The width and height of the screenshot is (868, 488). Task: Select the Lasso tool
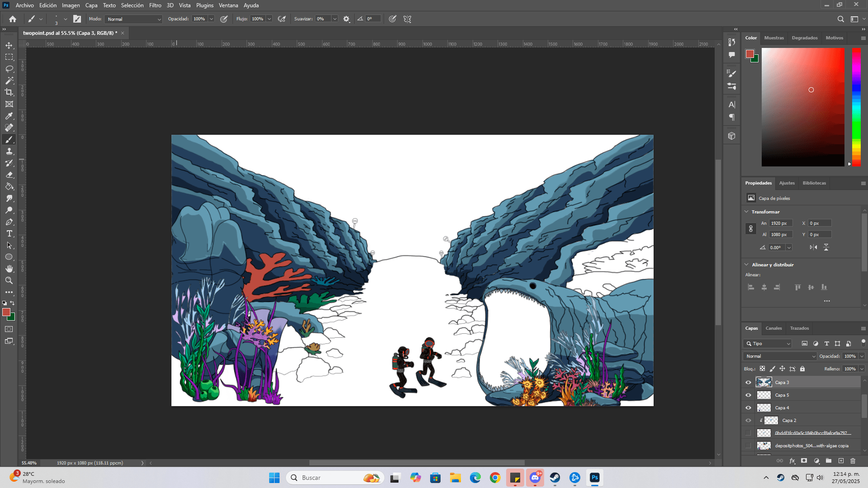click(9, 69)
